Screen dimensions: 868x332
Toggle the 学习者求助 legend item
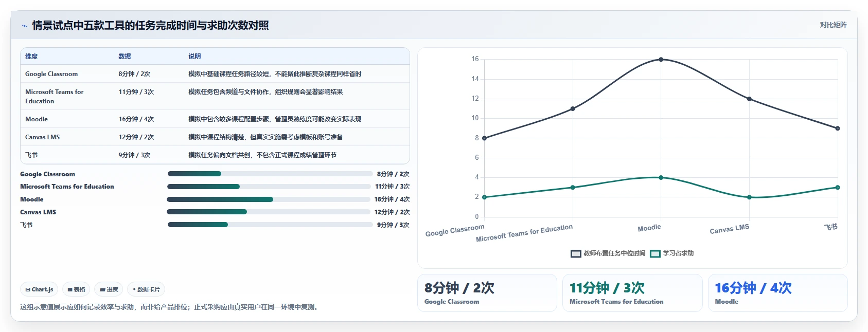click(x=672, y=253)
